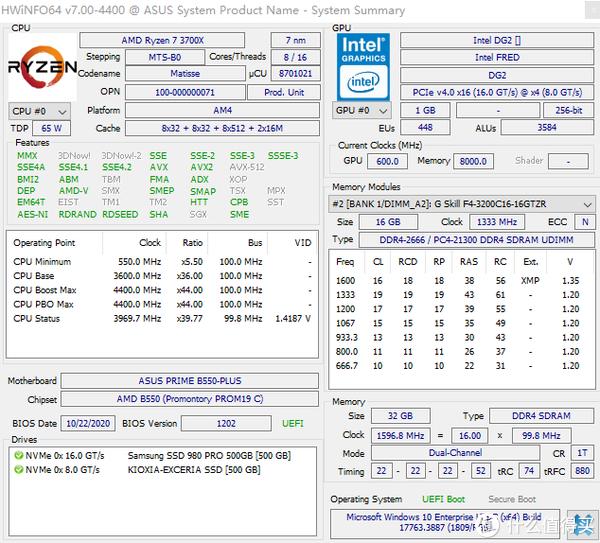Click the ASUS PRIME B550-PLUS motherboard field
Screen dimensions: 600x543
190,381
